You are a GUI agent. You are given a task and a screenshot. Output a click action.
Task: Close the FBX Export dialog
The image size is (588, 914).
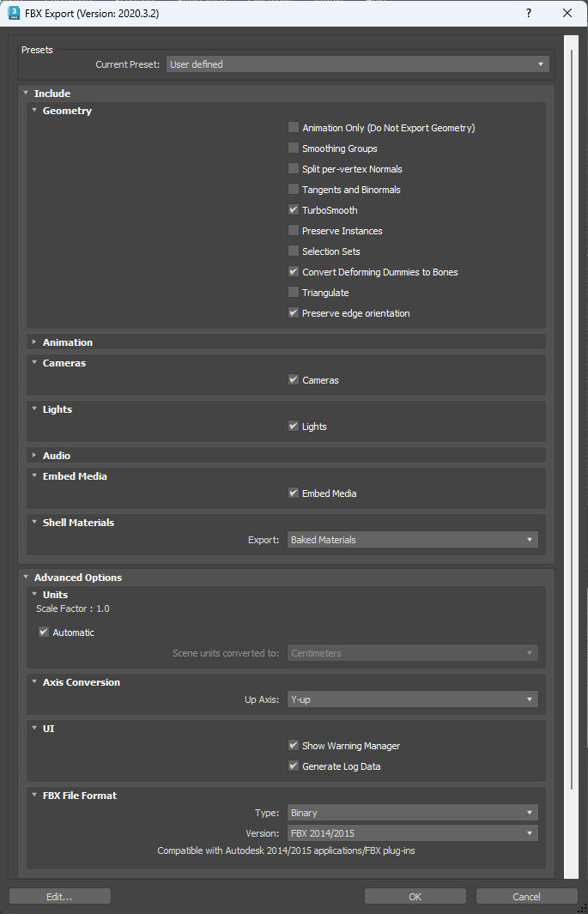coord(567,14)
